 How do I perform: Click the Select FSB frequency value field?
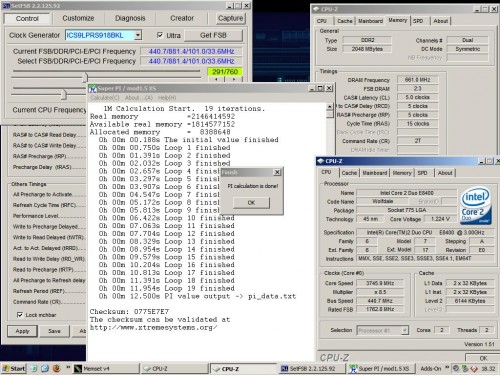point(191,61)
